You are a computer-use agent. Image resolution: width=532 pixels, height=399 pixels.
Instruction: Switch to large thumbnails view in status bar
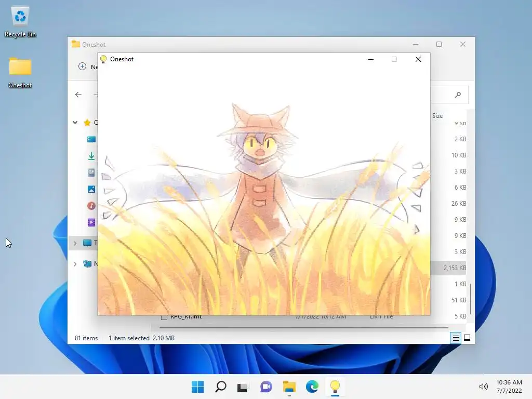click(467, 338)
